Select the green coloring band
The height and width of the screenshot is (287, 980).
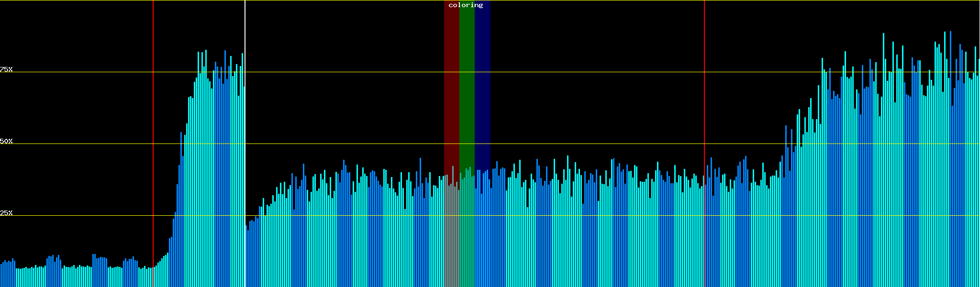(467, 86)
